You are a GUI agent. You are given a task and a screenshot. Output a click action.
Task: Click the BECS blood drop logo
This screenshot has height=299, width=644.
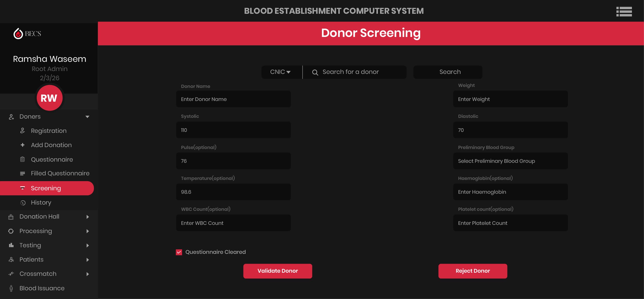click(x=18, y=34)
